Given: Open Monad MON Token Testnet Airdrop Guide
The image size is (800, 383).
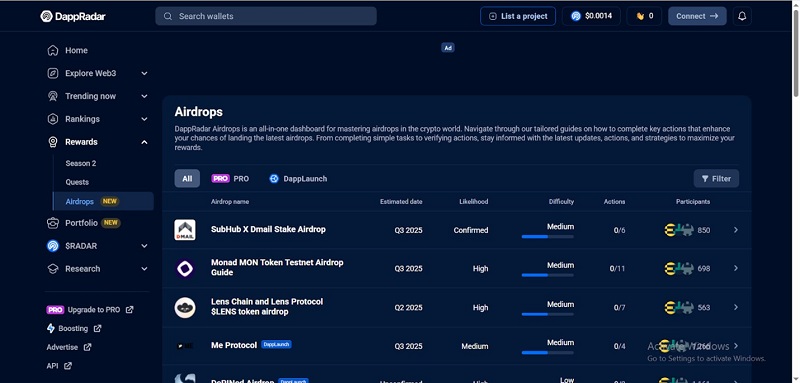Looking at the screenshot, I should [x=277, y=267].
